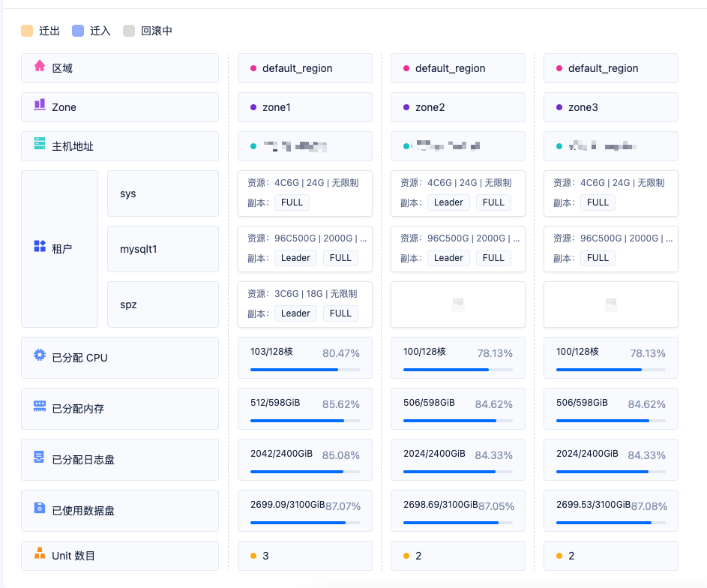Click the FULL tag for sys in zone3
707x588 pixels.
point(598,202)
